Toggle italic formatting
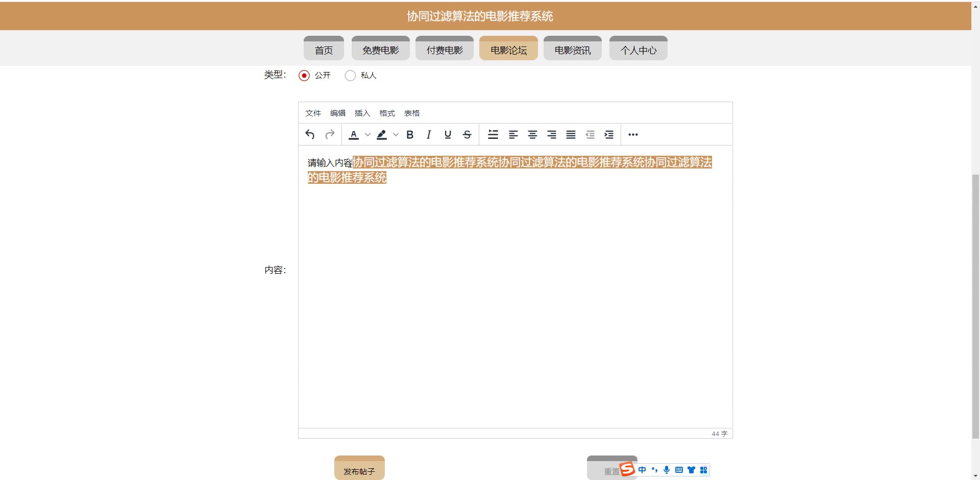Image resolution: width=980 pixels, height=480 pixels. coord(429,134)
